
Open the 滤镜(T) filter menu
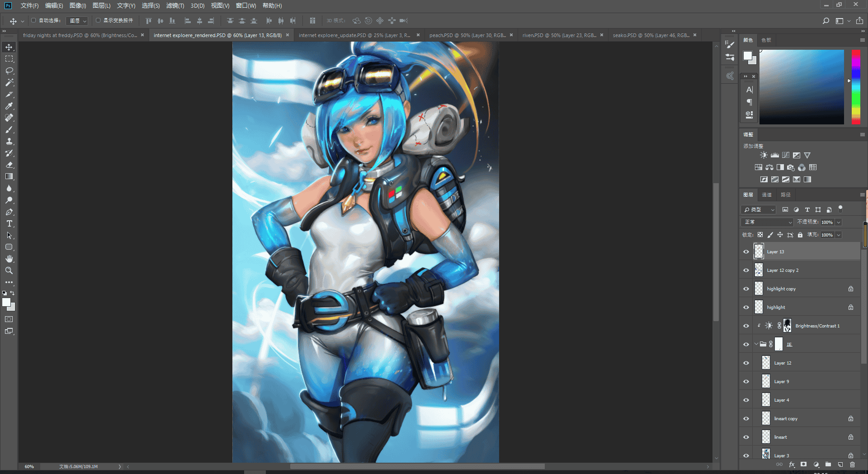point(175,6)
